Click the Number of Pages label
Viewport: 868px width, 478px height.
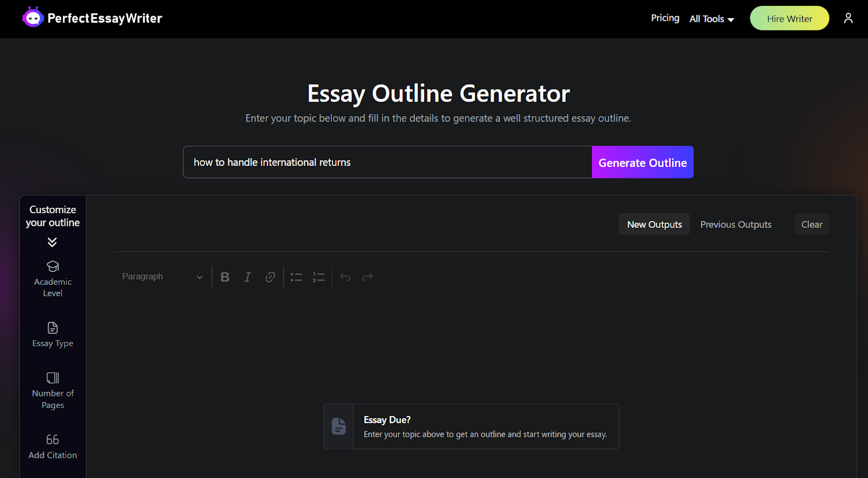click(53, 399)
